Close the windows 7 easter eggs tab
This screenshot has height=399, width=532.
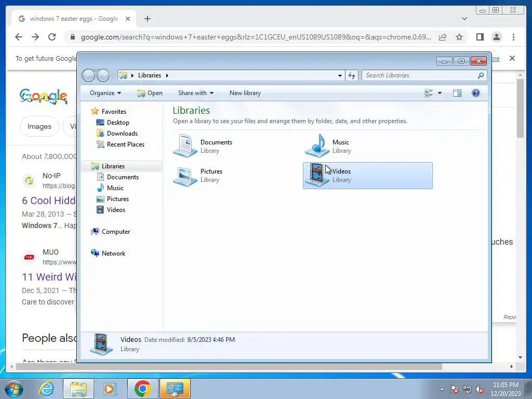pos(128,19)
